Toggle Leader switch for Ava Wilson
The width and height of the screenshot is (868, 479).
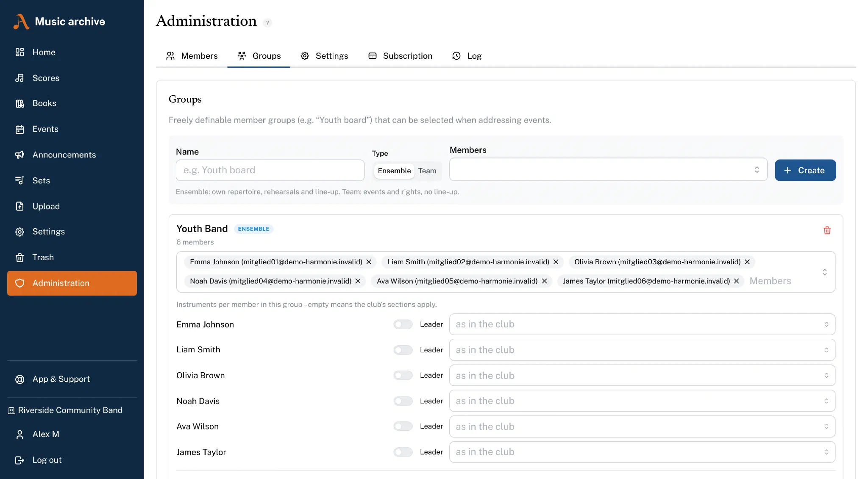point(403,426)
